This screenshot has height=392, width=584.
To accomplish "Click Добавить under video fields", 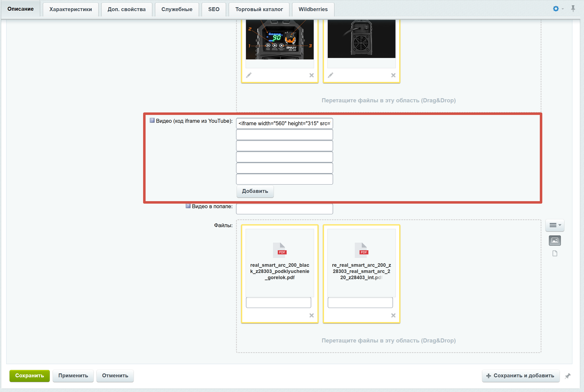I will pyautogui.click(x=255, y=191).
